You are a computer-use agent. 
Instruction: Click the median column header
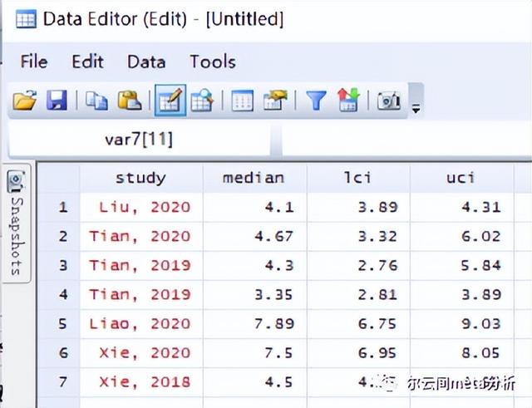click(254, 177)
